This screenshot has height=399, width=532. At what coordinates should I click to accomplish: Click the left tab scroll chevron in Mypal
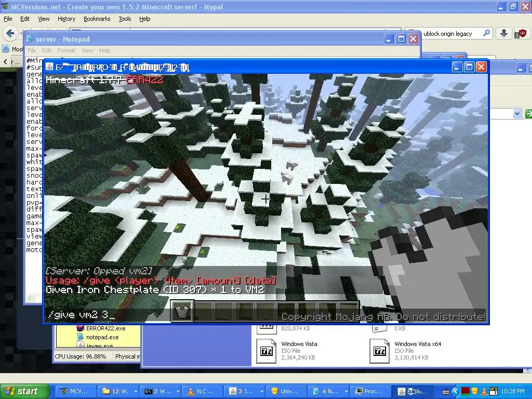(x=5, y=61)
